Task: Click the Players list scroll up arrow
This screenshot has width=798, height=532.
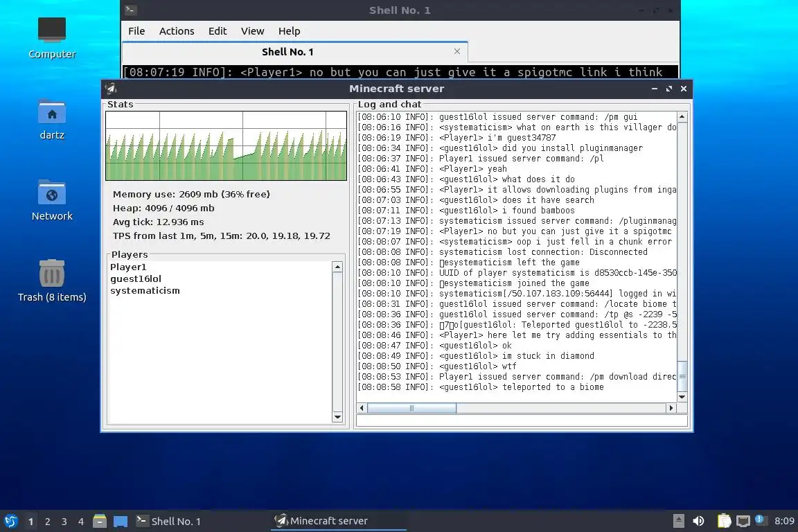Action: [x=337, y=267]
